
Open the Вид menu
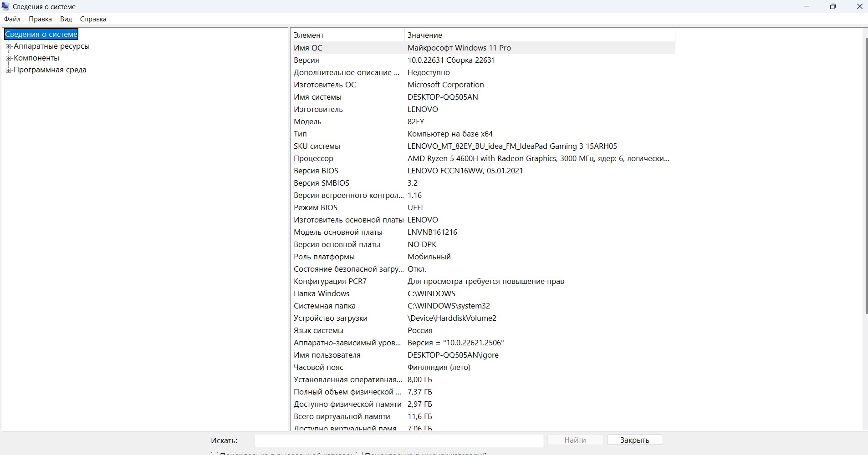(x=66, y=19)
